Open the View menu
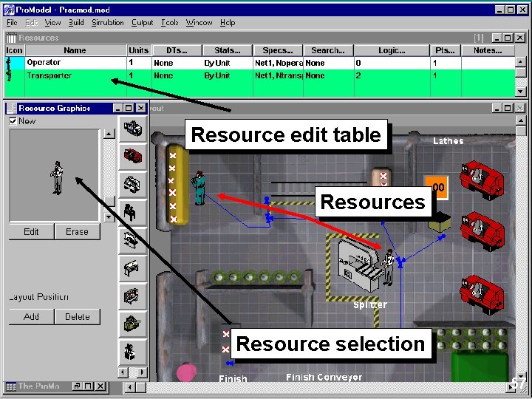 [x=52, y=23]
